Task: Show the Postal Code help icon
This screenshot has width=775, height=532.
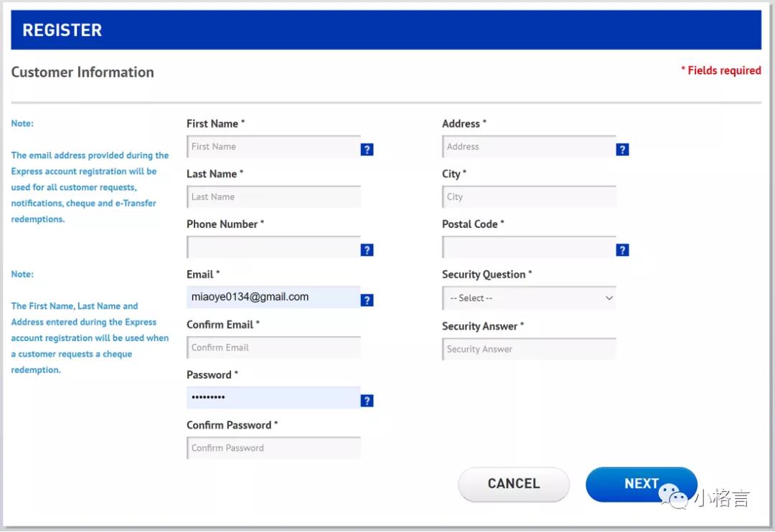Action: tap(622, 250)
